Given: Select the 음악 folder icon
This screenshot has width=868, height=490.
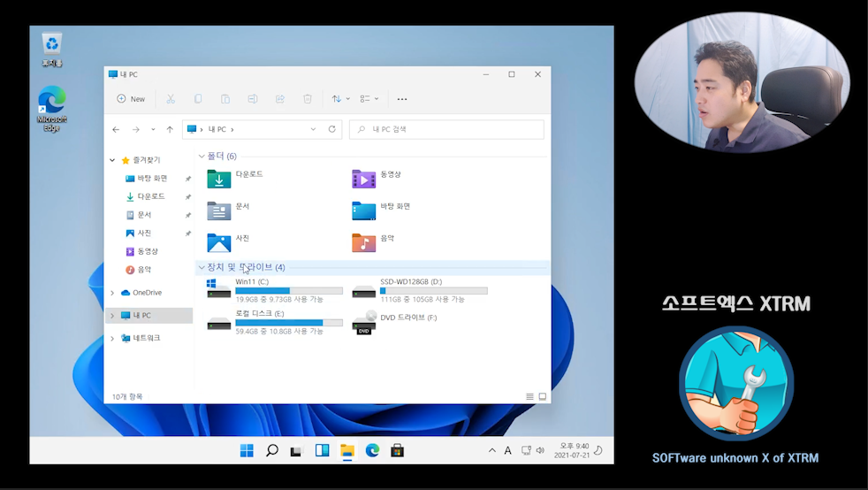Looking at the screenshot, I should [x=363, y=242].
